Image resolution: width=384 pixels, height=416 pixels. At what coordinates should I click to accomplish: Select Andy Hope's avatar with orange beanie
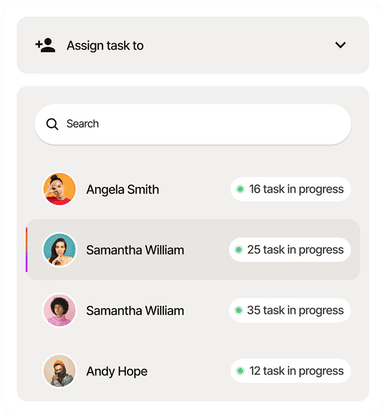(59, 371)
